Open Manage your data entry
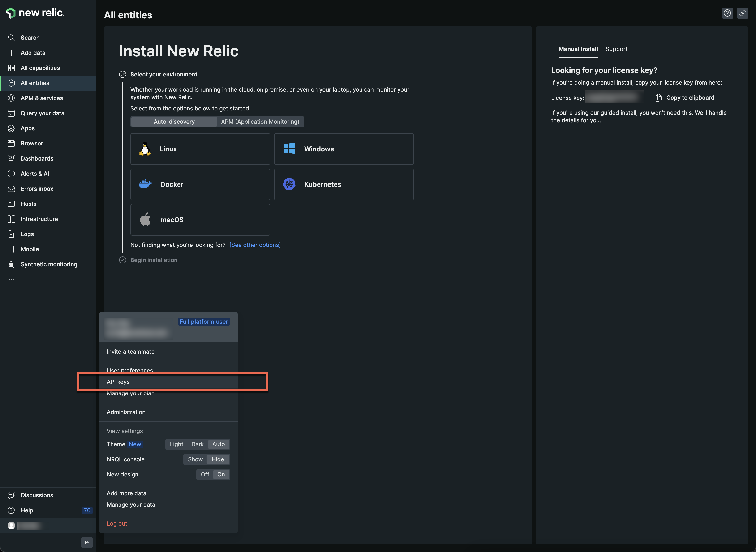This screenshot has height=552, width=756. pos(168,505)
